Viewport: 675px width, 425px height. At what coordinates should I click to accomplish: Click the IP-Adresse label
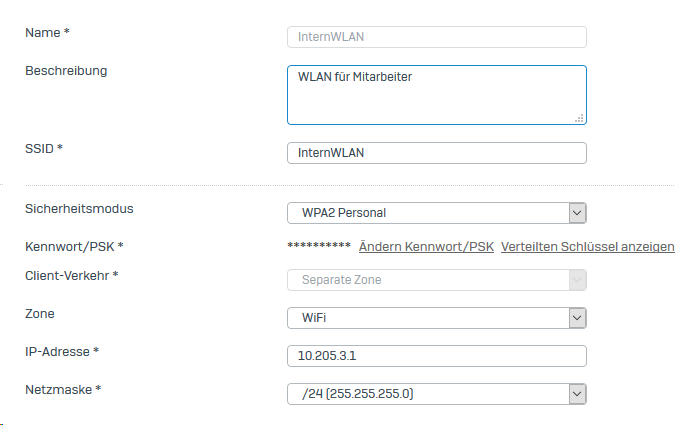(61, 351)
